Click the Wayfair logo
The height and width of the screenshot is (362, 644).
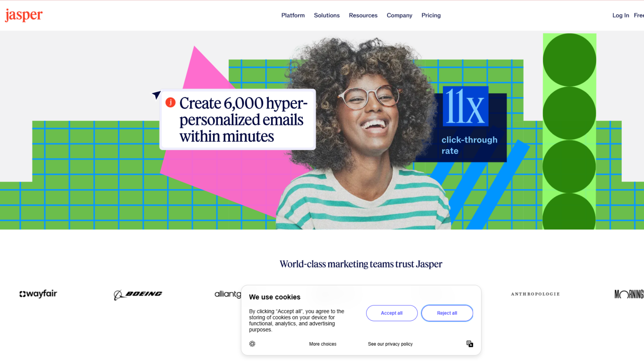pyautogui.click(x=38, y=294)
